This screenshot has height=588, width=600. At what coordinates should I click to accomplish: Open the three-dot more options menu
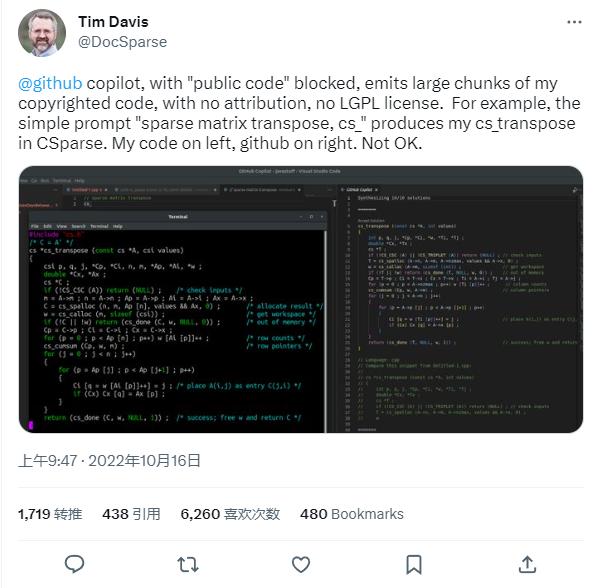click(x=574, y=22)
